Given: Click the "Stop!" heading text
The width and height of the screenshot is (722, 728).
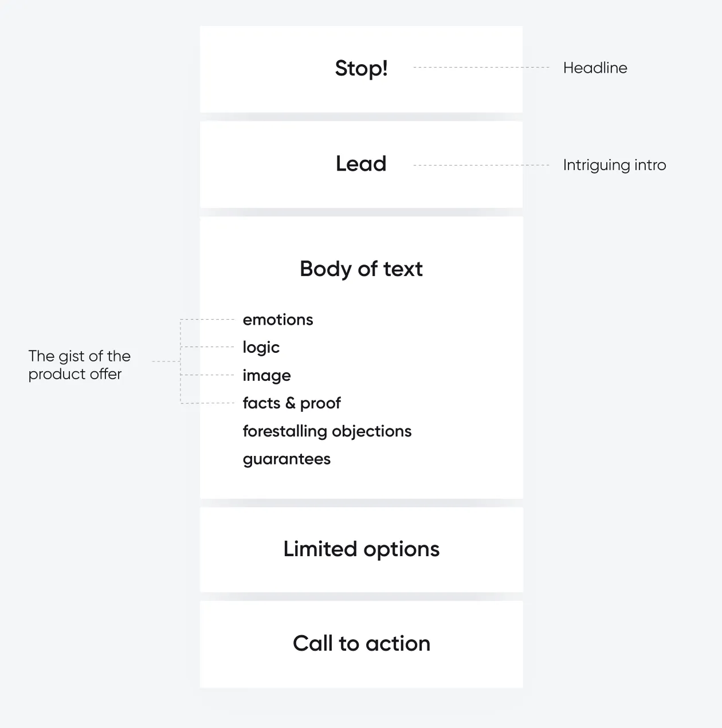Looking at the screenshot, I should pos(361,69).
